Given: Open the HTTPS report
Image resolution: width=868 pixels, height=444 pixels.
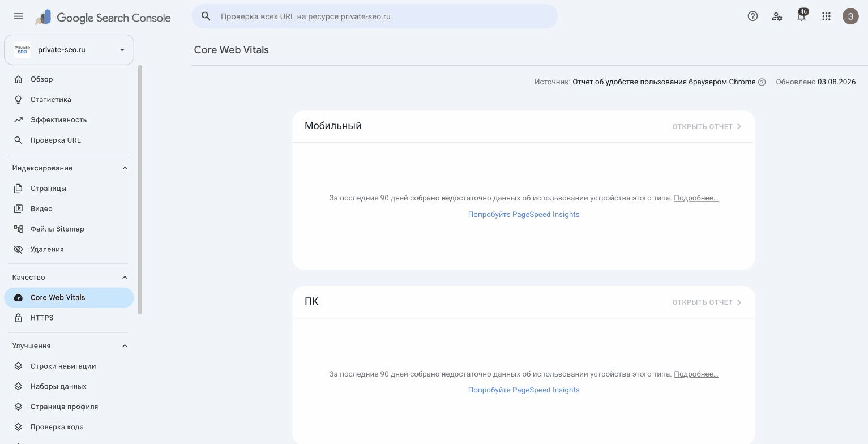Looking at the screenshot, I should click(x=69, y=318).
